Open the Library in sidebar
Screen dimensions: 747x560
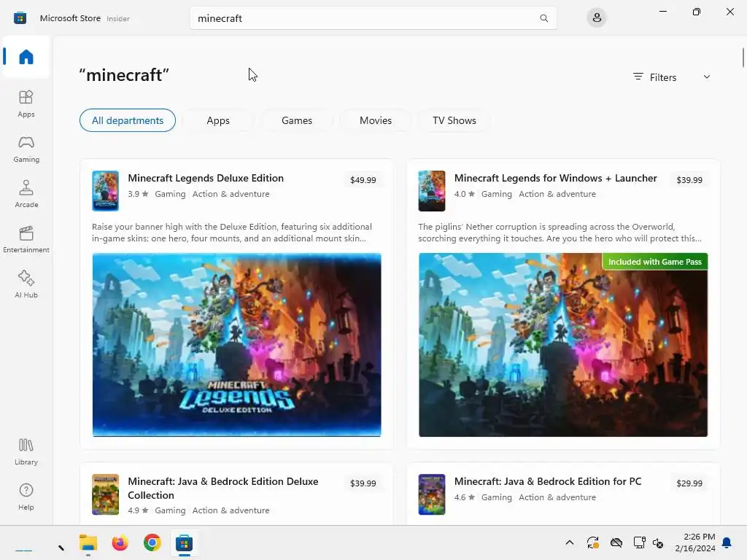coord(26,452)
